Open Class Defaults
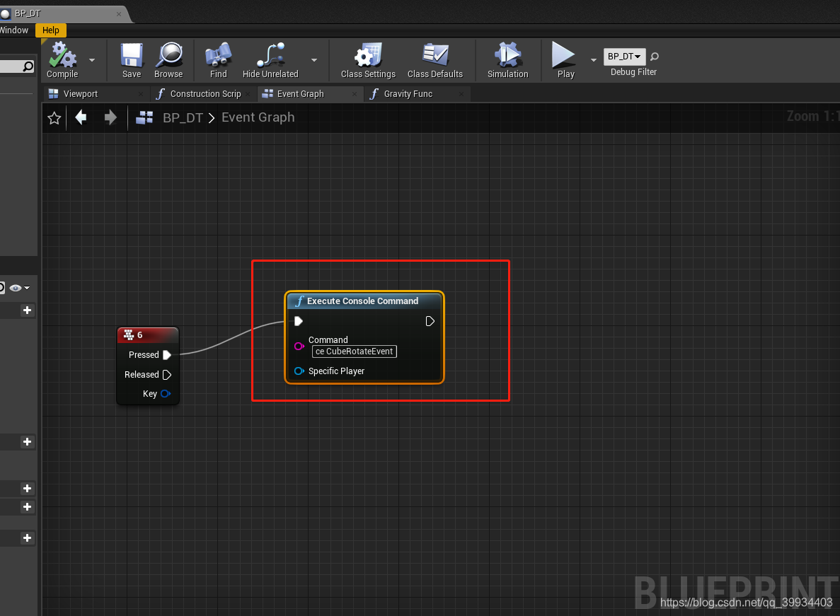This screenshot has width=840, height=616. click(x=435, y=60)
